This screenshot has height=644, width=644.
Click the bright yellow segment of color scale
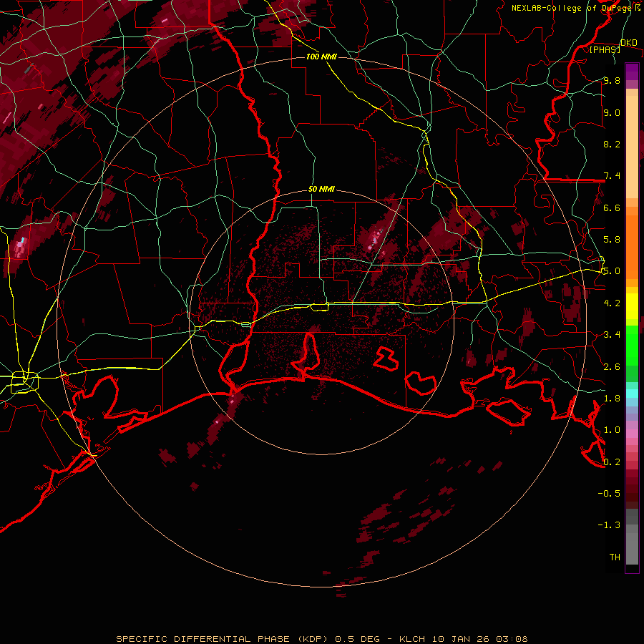pos(632,306)
